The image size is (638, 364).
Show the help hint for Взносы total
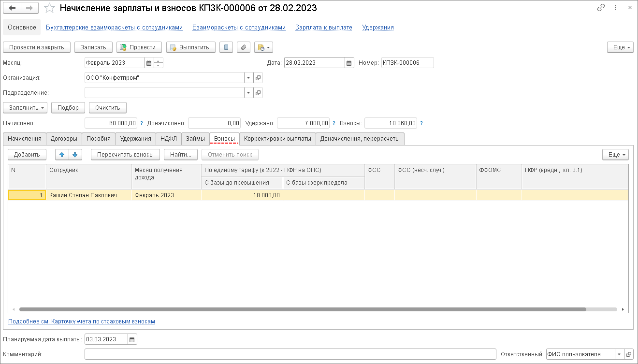pos(421,123)
